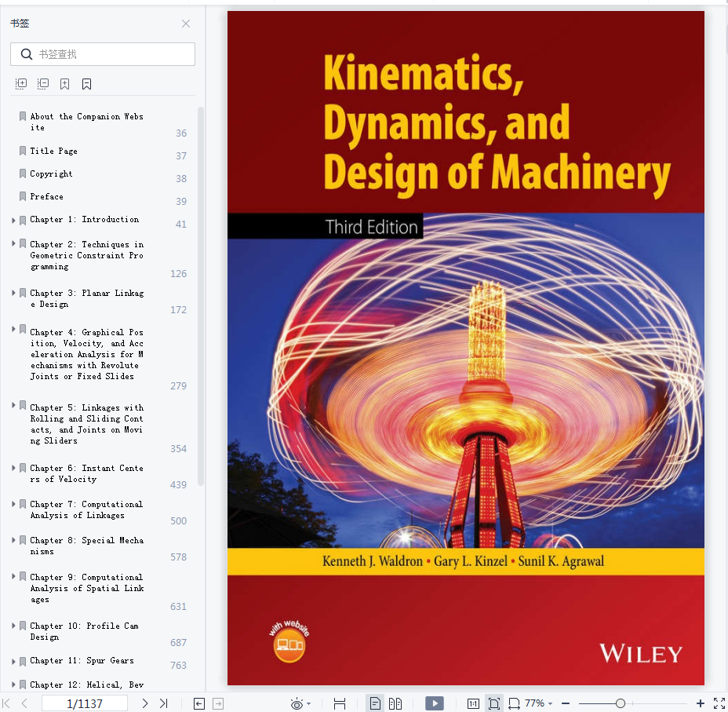728x712 pixels.
Task: Click the H-shaped icon next to eye-protection
Action: [340, 703]
